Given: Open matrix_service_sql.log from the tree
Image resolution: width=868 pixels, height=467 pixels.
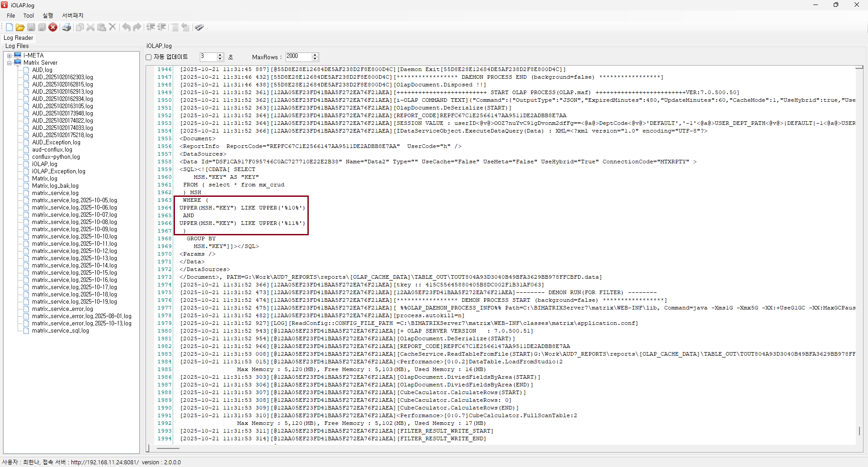Looking at the screenshot, I should point(60,331).
